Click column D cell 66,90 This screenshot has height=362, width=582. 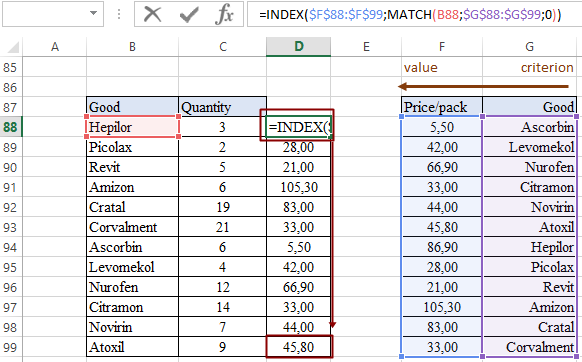click(x=298, y=287)
